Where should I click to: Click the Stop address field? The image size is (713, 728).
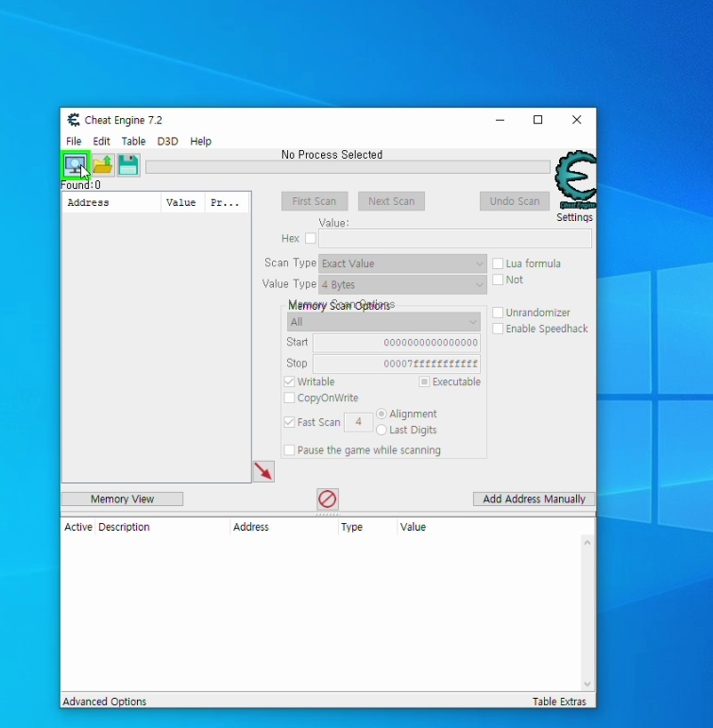pyautogui.click(x=397, y=364)
